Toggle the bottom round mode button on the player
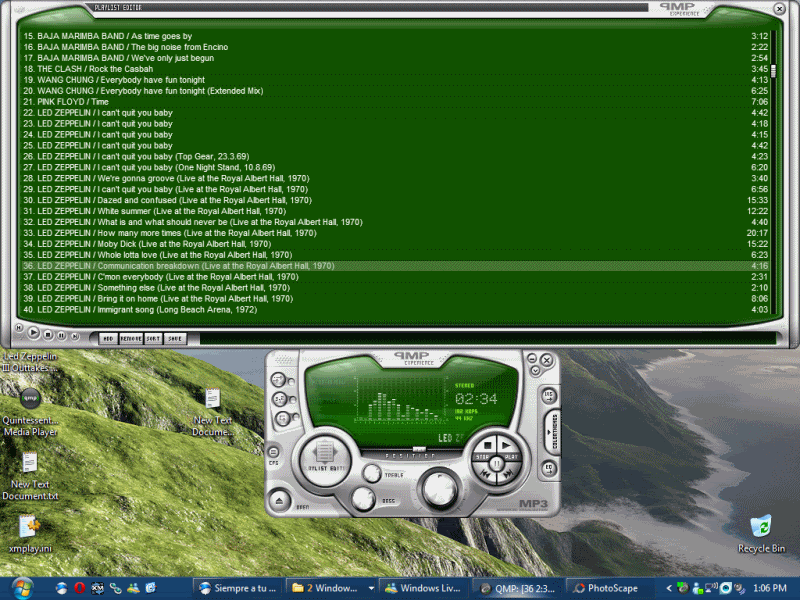 (x=283, y=419)
